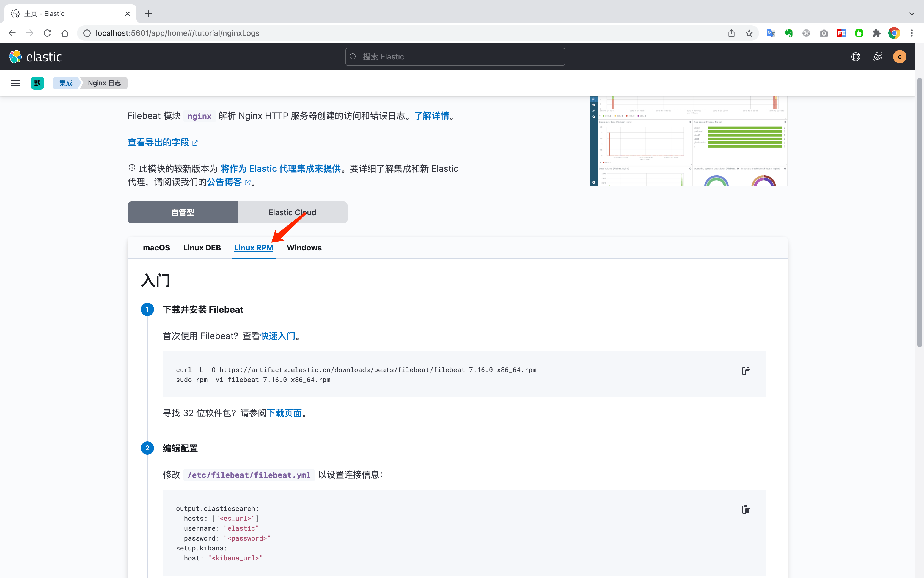Screen dimensions: 924x578
Task: Open the 快速入门 link
Action: pyautogui.click(x=277, y=336)
